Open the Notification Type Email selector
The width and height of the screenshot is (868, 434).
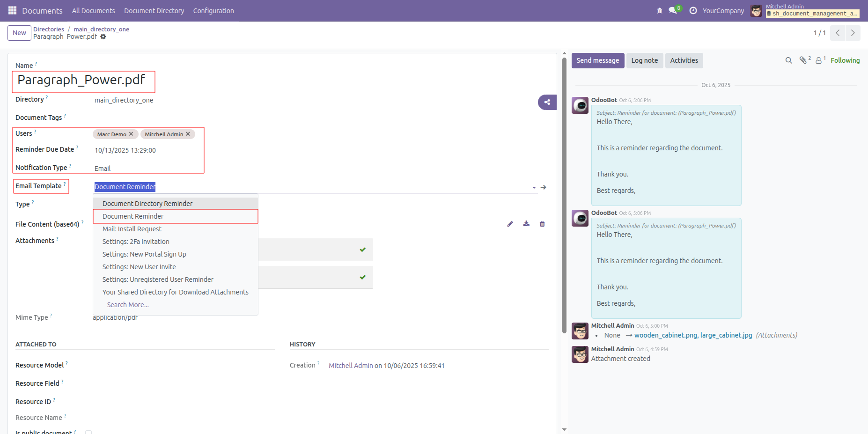(x=103, y=169)
